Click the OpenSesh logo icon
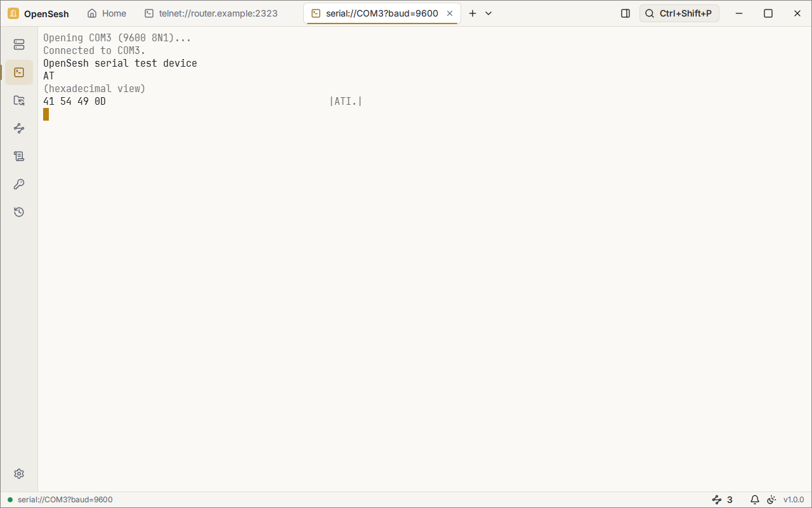Screen dimensions: 812x508 13,13
